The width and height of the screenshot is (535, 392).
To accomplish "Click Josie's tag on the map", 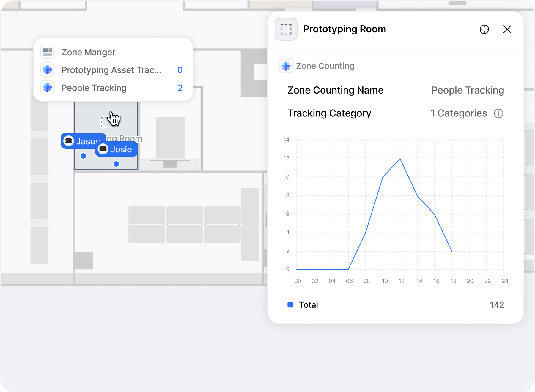I will click(116, 149).
